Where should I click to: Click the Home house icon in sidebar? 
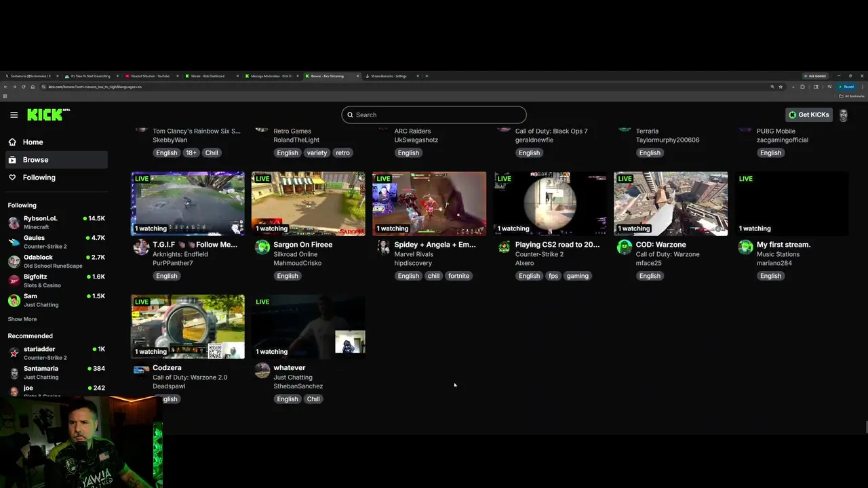click(12, 142)
